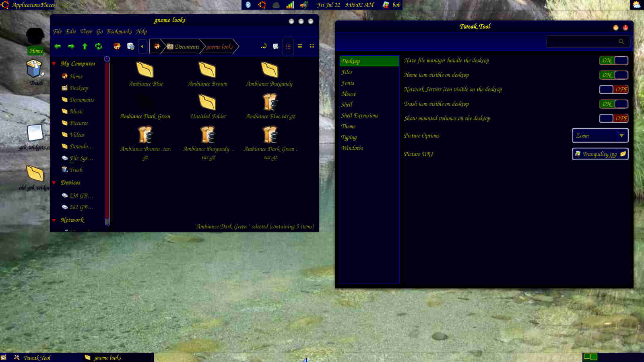The image size is (644, 362).
Task: Go back with the green left arrow
Action: point(58,46)
